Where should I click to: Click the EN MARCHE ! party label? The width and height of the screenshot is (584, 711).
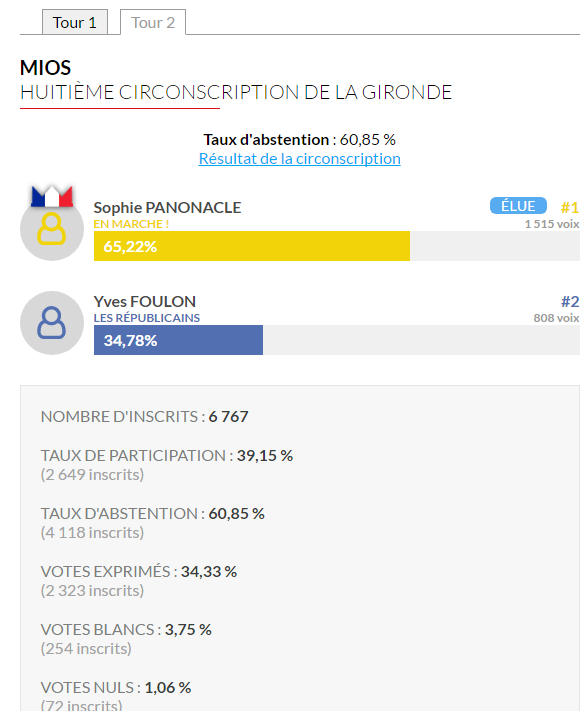coord(131,224)
